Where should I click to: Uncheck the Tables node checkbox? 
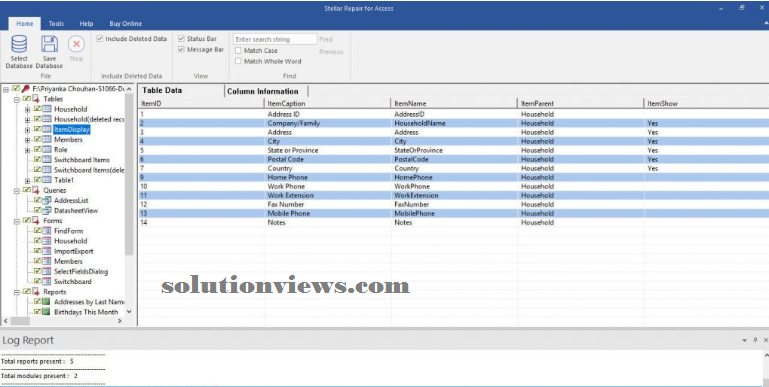tap(26, 99)
